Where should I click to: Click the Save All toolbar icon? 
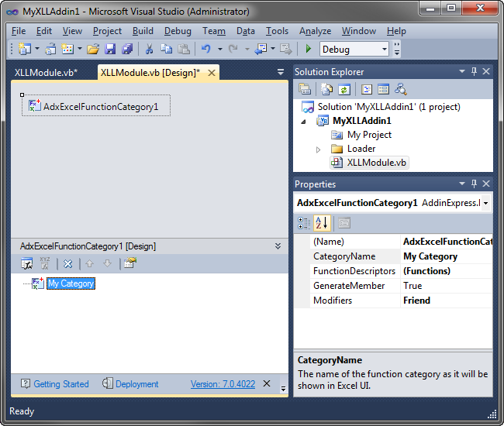127,49
